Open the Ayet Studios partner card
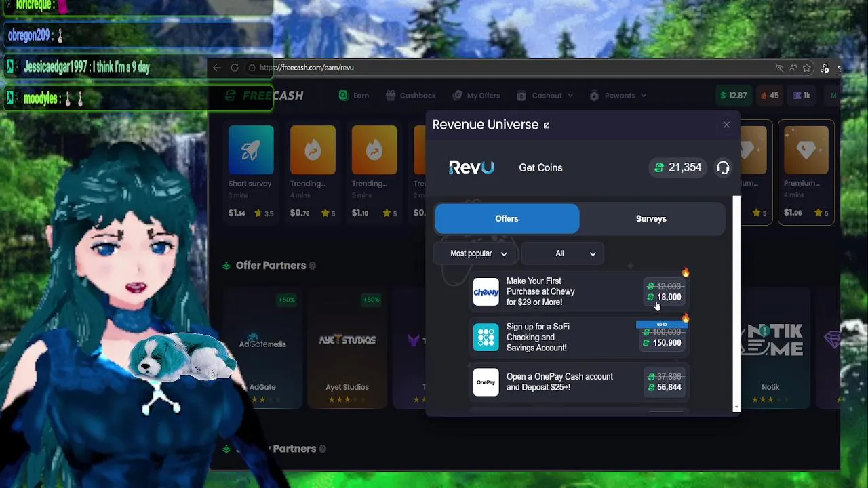The width and height of the screenshot is (868, 488). pyautogui.click(x=347, y=348)
